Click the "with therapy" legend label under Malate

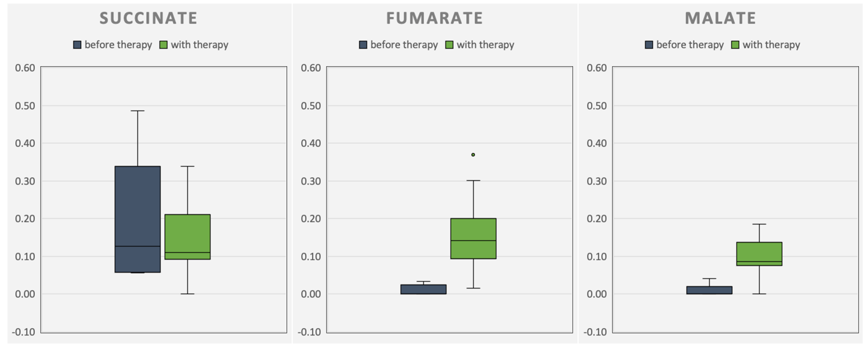[x=771, y=45]
